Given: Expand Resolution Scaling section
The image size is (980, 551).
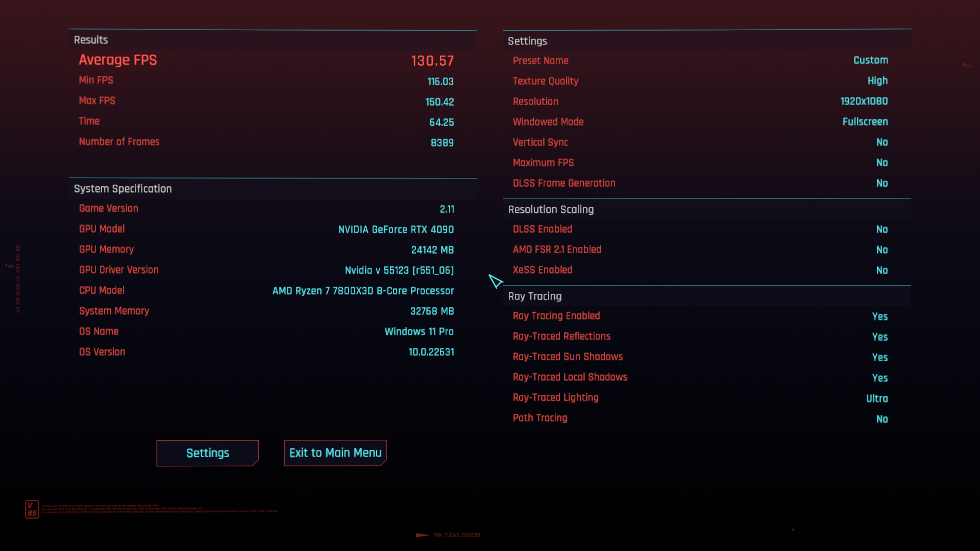Looking at the screenshot, I should pos(550,209).
